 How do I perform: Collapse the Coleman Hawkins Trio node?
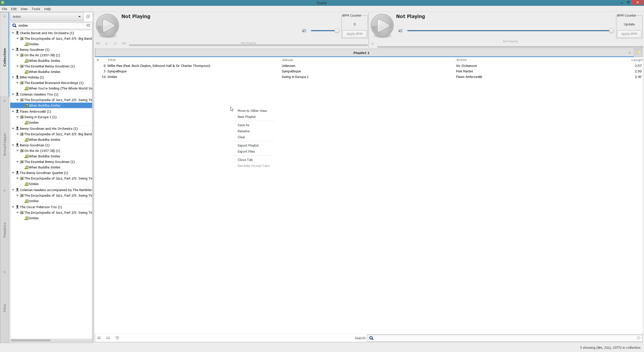pyautogui.click(x=13, y=94)
